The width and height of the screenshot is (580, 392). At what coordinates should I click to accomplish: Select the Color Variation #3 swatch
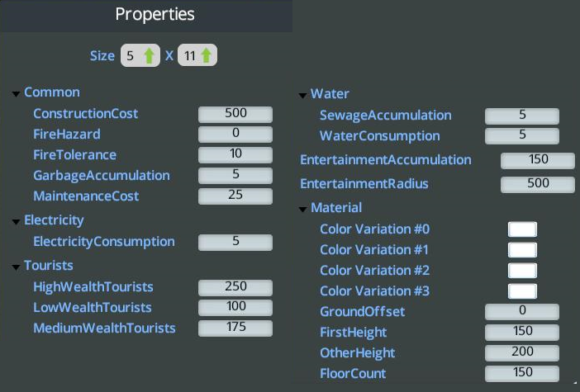[x=522, y=291]
